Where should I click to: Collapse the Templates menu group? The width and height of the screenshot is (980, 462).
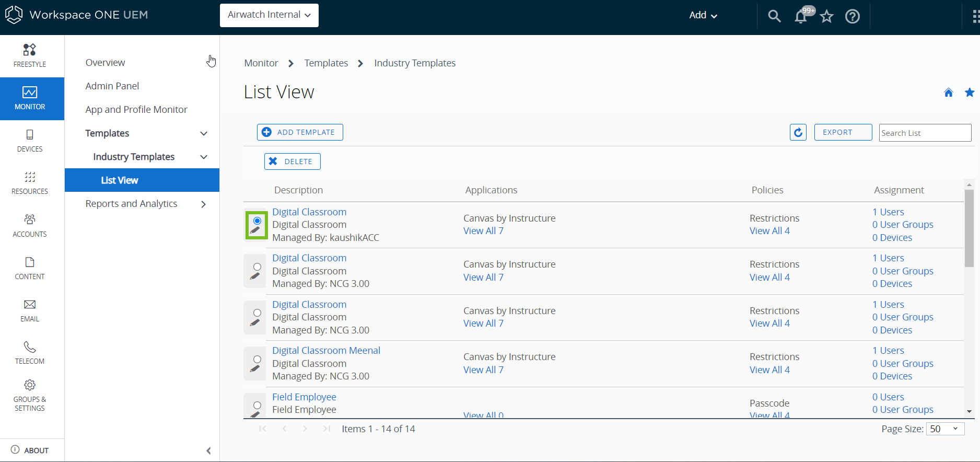point(204,133)
